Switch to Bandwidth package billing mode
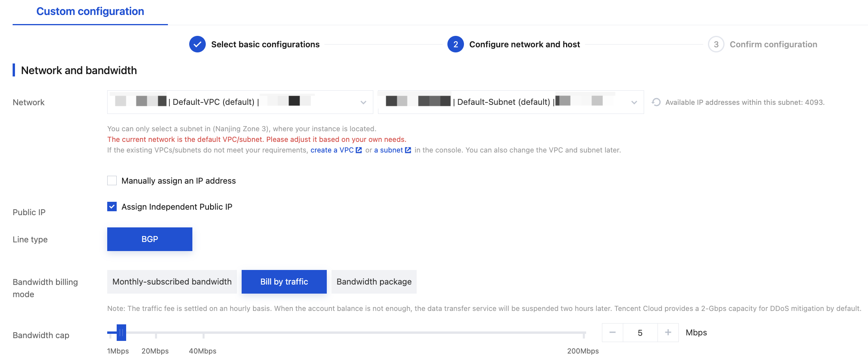This screenshot has width=868, height=361. click(x=374, y=282)
